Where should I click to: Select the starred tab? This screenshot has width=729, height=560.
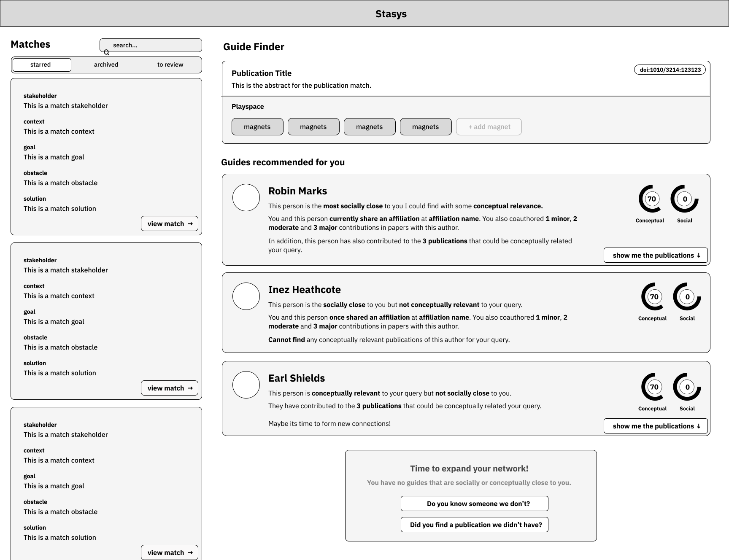click(42, 65)
